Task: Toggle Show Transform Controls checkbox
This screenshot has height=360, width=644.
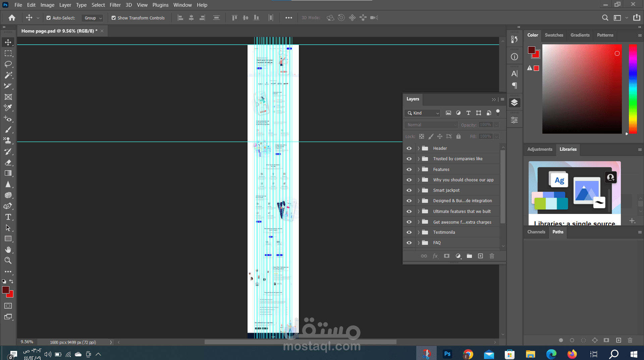Action: [x=114, y=18]
